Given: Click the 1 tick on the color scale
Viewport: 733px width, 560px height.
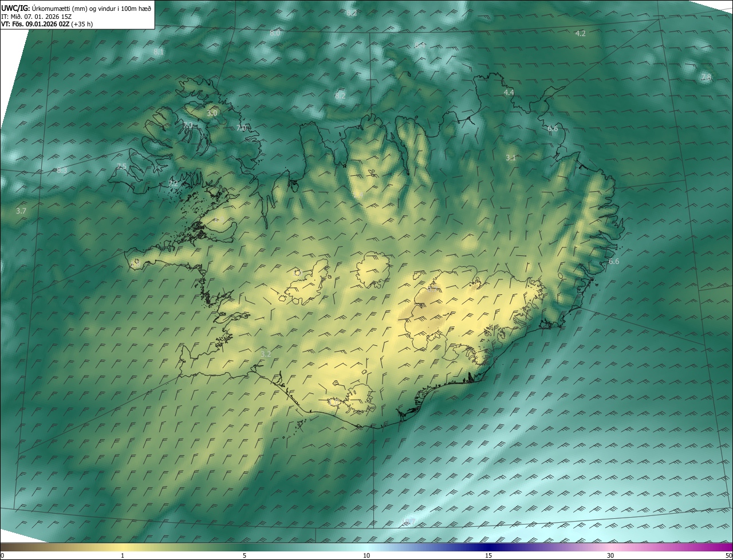Looking at the screenshot, I should tap(123, 555).
